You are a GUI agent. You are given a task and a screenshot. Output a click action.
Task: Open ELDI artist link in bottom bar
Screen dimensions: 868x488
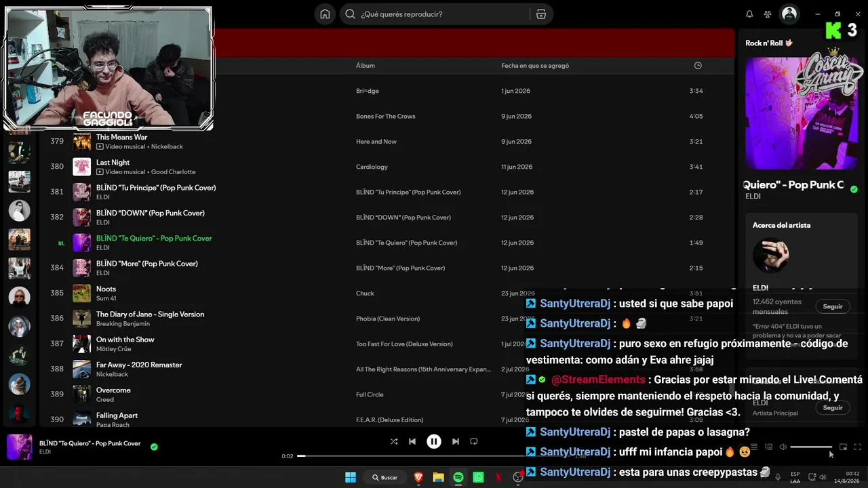pos(45,452)
